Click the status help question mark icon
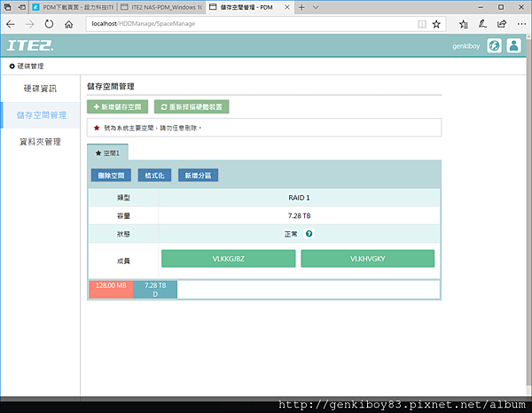Viewport: 532px width, 413px height. (309, 234)
